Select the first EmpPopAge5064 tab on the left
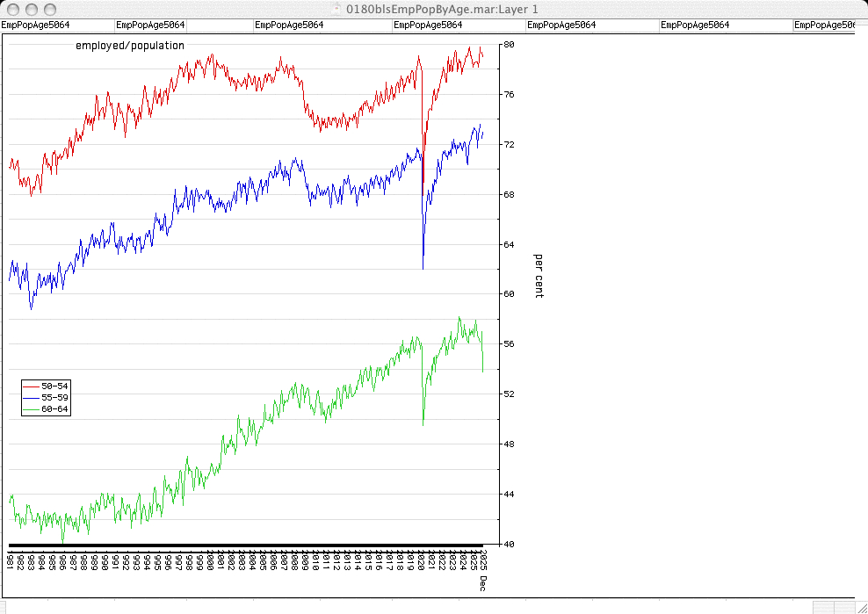This screenshot has height=614, width=868. point(36,25)
